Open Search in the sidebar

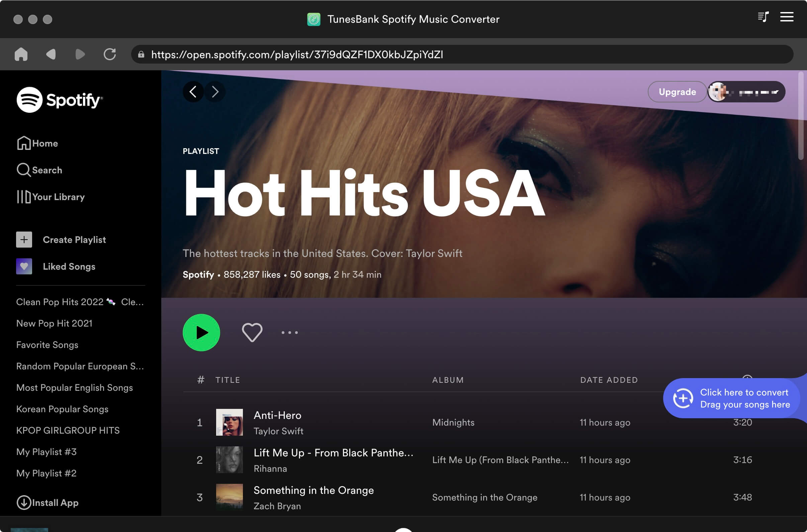[x=39, y=170]
